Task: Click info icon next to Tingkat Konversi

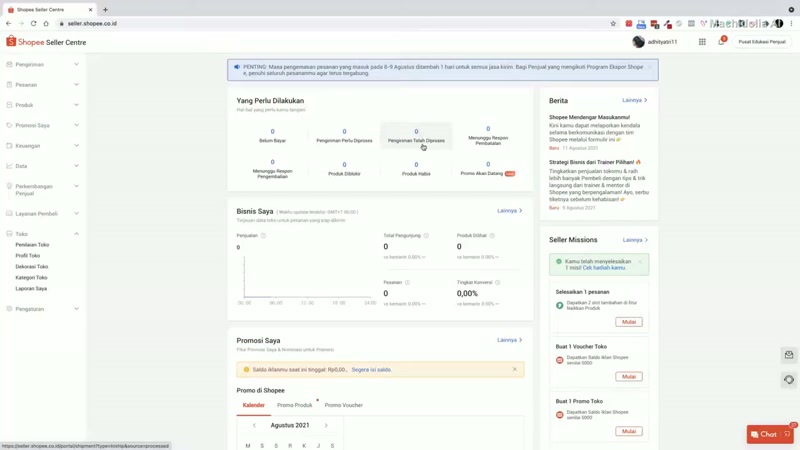Action: click(x=497, y=282)
